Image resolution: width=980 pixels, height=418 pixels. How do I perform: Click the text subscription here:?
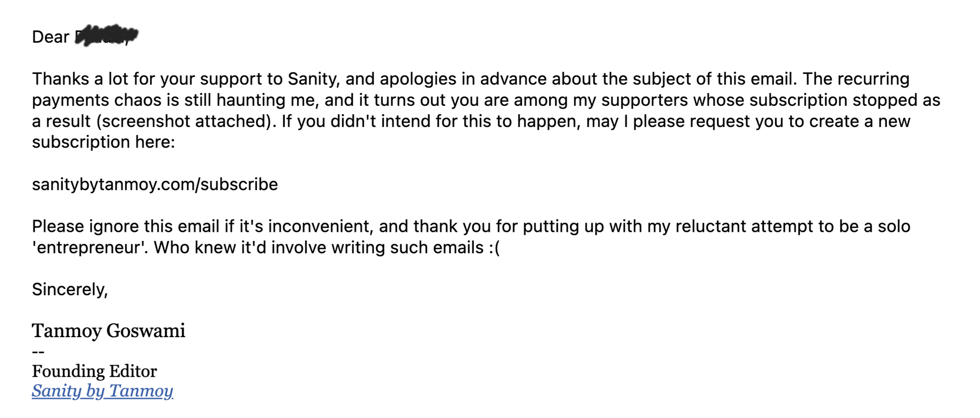pyautogui.click(x=103, y=142)
